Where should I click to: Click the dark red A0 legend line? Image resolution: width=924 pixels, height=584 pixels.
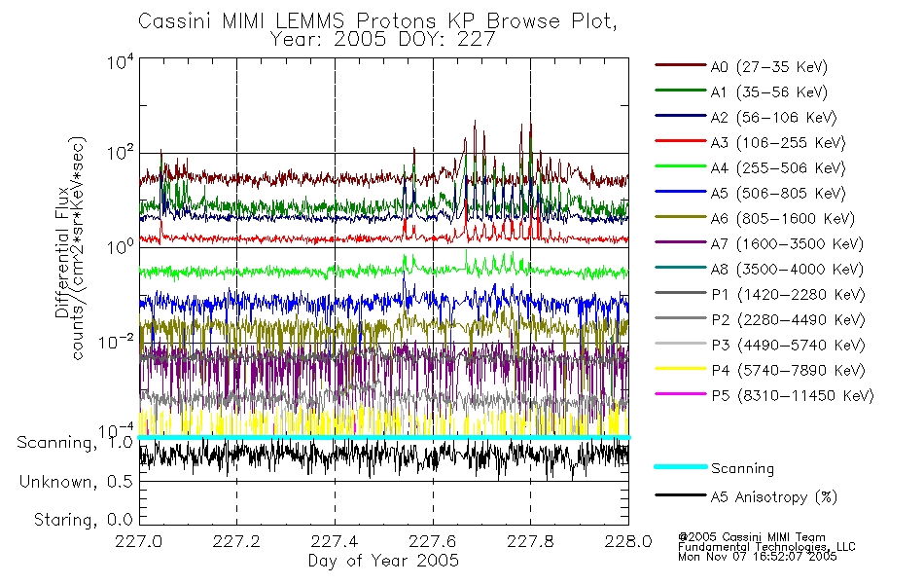[x=680, y=65]
